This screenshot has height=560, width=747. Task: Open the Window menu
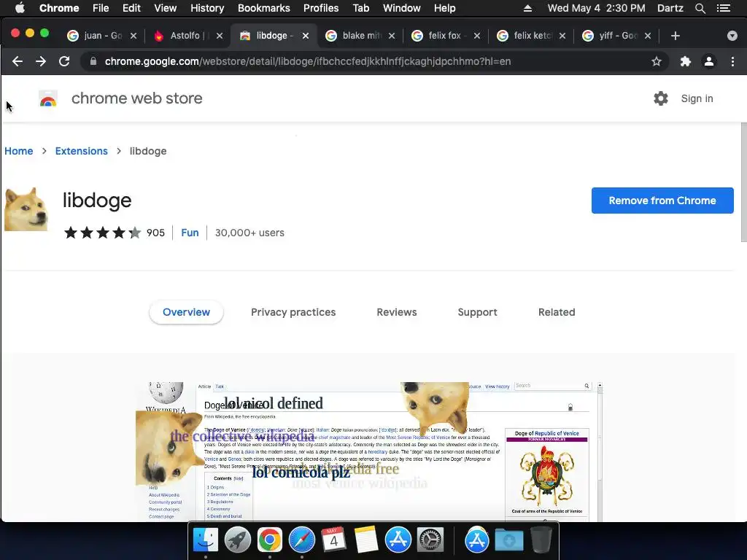402,8
